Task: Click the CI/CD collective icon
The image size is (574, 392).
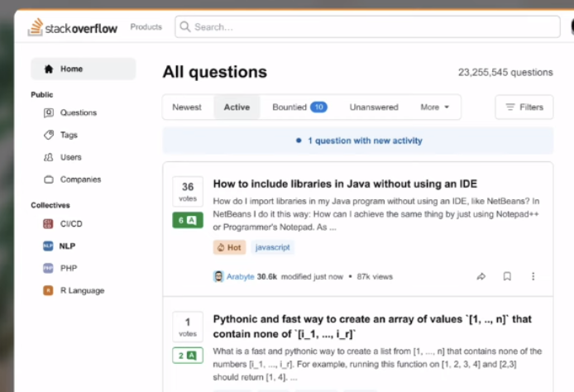Action: (48, 223)
